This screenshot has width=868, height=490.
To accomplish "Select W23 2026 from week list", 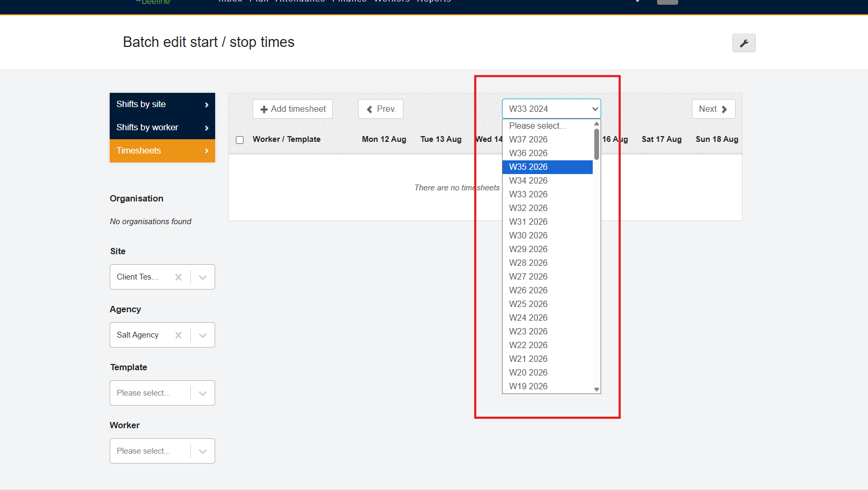I will [x=547, y=331].
